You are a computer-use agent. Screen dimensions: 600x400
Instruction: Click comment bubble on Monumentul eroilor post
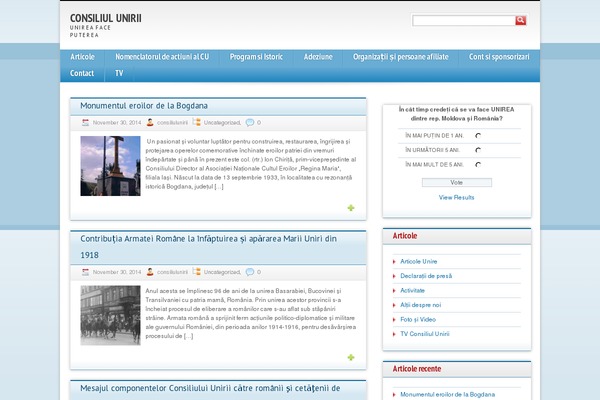click(x=250, y=122)
